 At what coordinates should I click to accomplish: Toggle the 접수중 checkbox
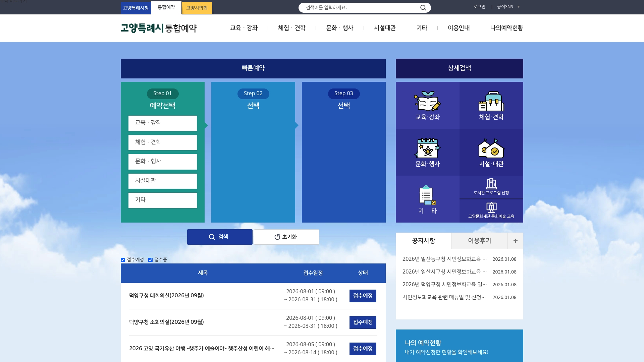150,260
